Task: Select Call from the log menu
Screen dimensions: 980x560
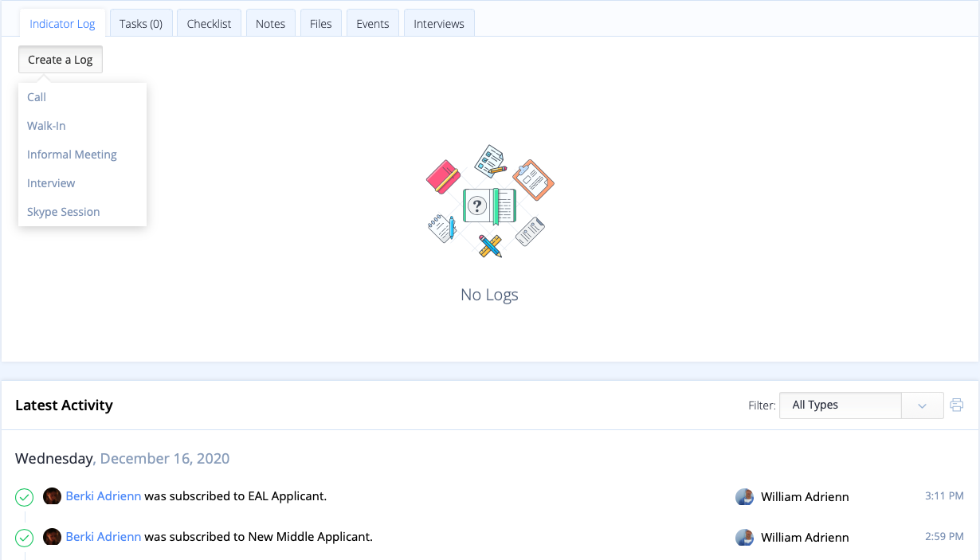Action: point(36,96)
